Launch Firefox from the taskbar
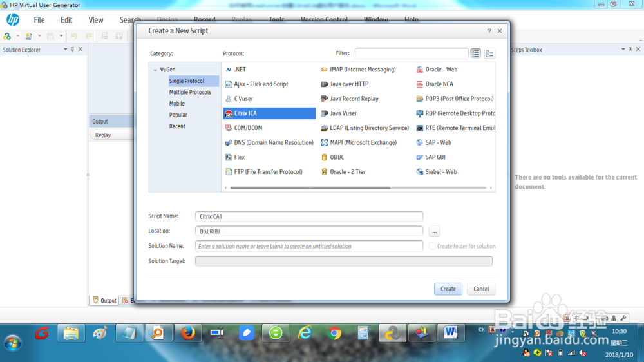Screen dimensions: 644x362 tap(188, 333)
